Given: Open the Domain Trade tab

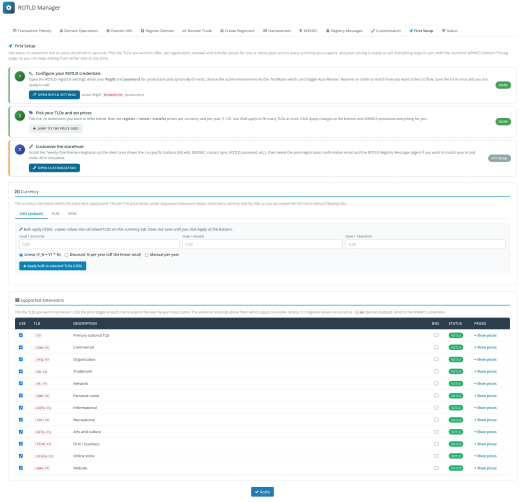Looking at the screenshot, I should click(x=197, y=31).
